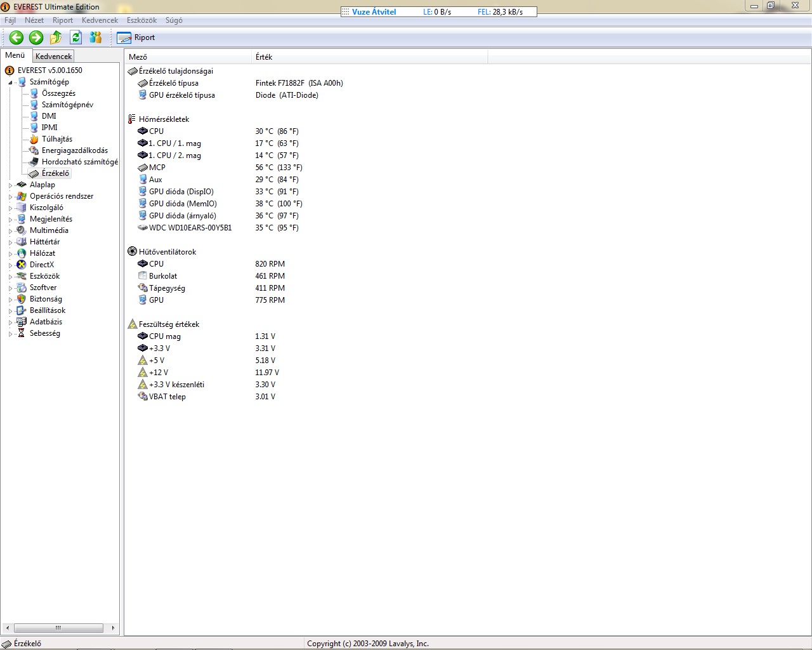Click the Operációs rendszer Windows icon
The height and width of the screenshot is (650, 812).
coord(22,196)
